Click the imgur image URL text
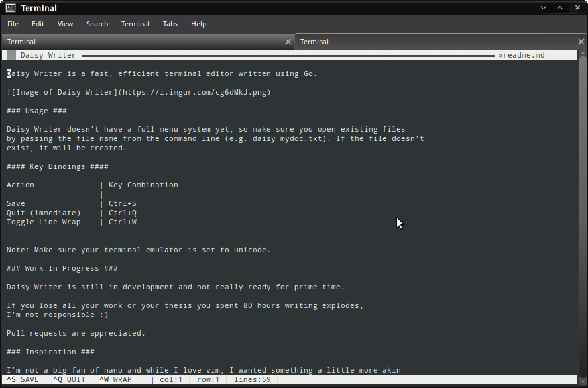 pos(194,92)
